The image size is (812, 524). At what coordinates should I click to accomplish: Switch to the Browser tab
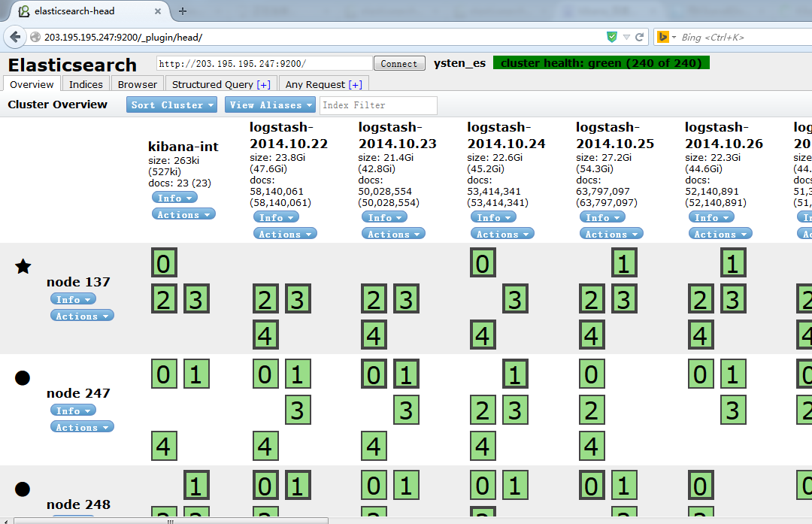[138, 84]
